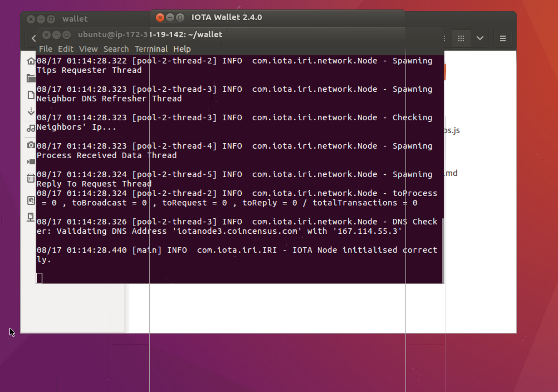
Task: Open the disk drive icon in the sidebar
Action: click(x=31, y=200)
